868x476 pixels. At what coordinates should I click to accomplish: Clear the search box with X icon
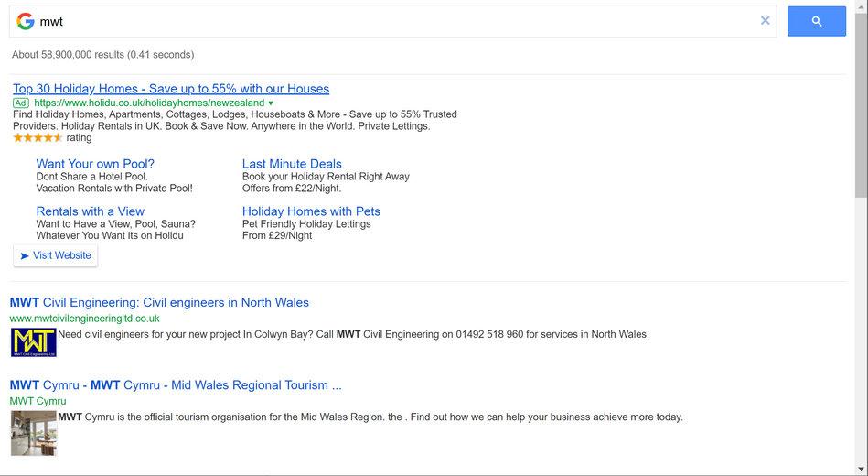pyautogui.click(x=766, y=21)
